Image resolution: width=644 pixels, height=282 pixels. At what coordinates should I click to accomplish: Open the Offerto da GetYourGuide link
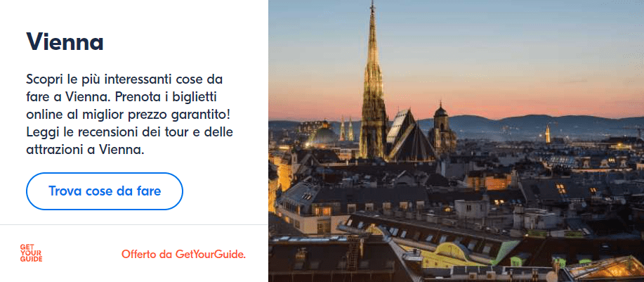tap(183, 254)
